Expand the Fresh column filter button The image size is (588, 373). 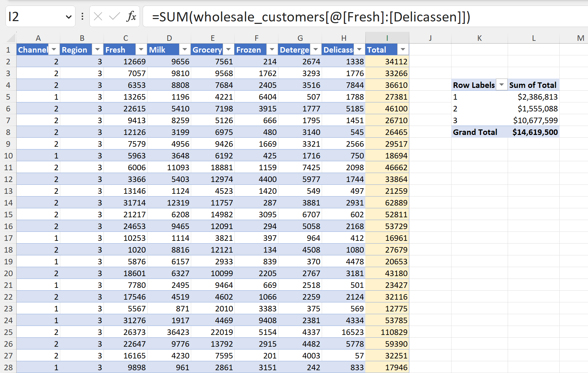(x=141, y=49)
